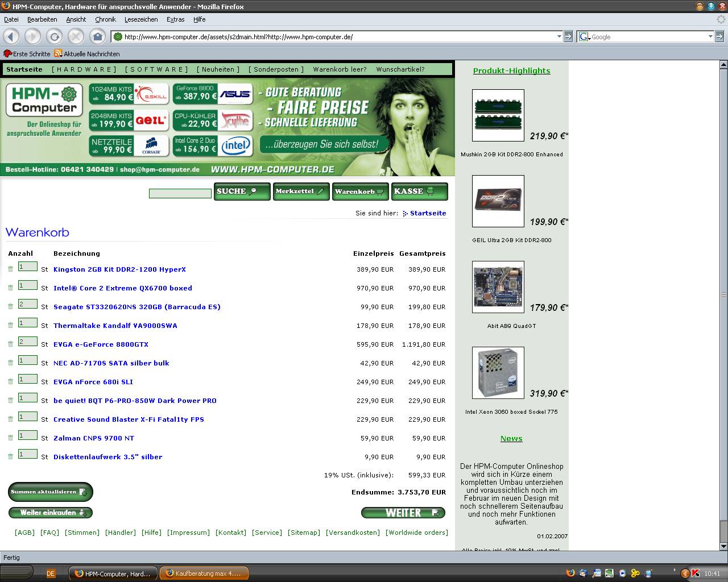Go to the Firefox Home icon

[97, 36]
